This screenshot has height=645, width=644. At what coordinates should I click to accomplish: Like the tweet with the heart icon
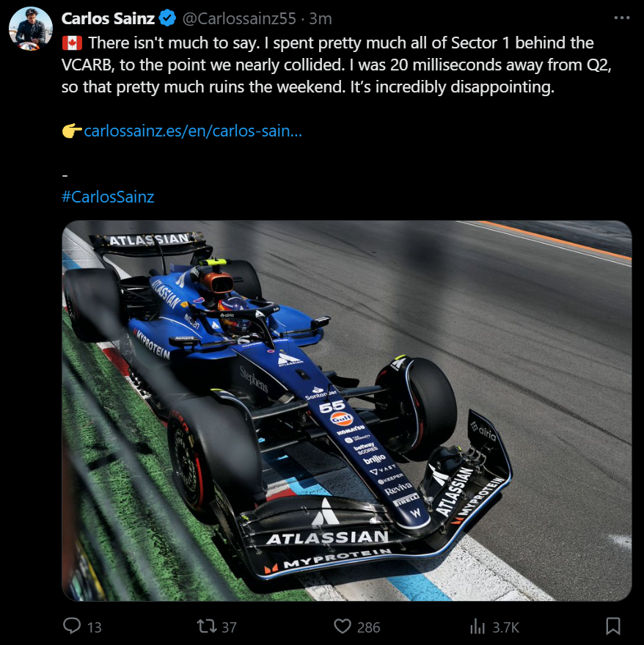click(x=342, y=626)
